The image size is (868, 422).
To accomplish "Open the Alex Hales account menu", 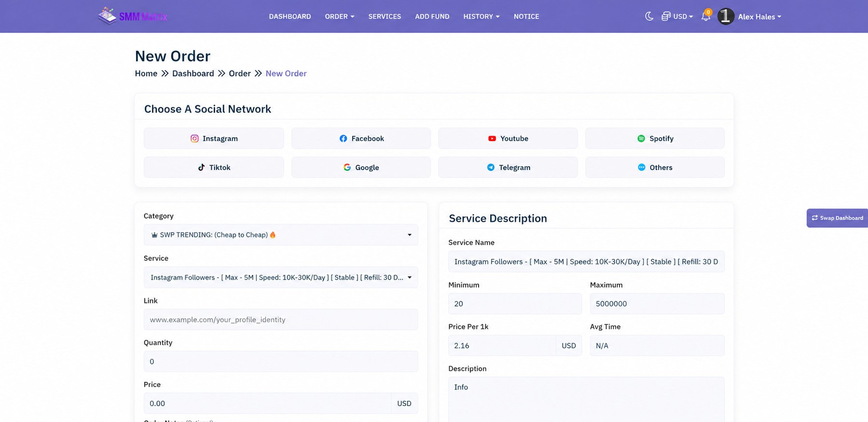I will (x=759, y=17).
